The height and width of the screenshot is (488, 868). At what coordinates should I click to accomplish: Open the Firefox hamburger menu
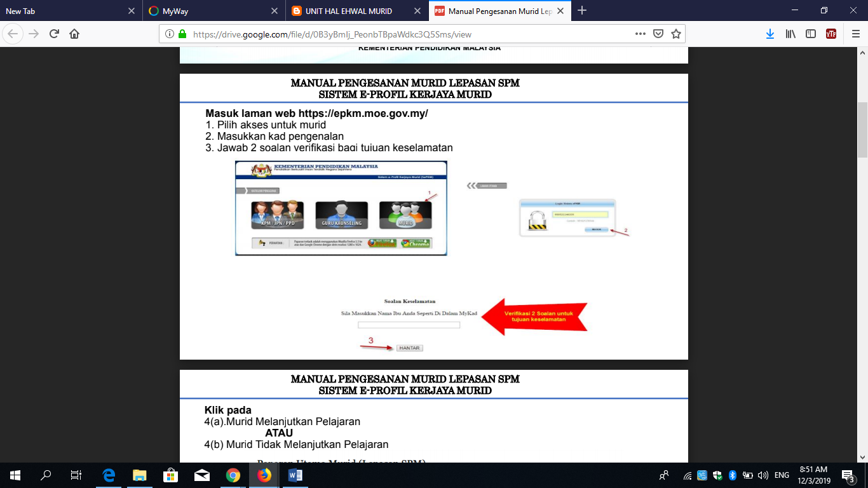tap(855, 34)
